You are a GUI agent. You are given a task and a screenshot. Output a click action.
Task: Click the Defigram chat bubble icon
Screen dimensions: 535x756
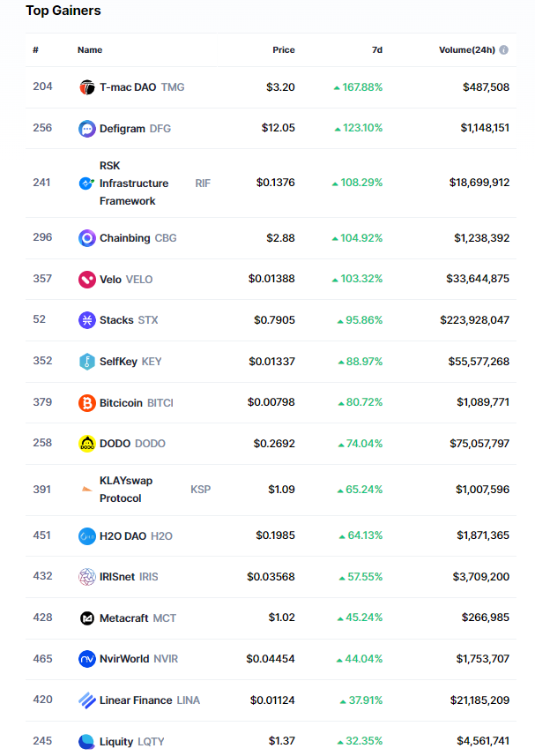tap(86, 129)
